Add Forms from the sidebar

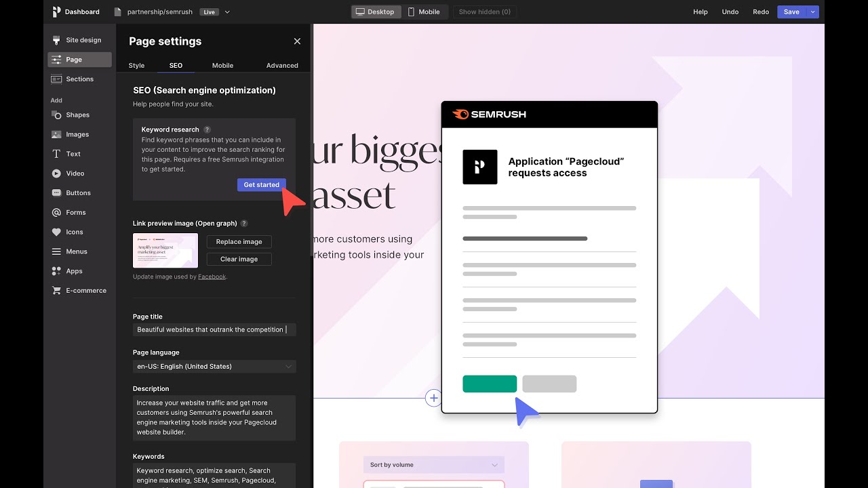[79, 213]
